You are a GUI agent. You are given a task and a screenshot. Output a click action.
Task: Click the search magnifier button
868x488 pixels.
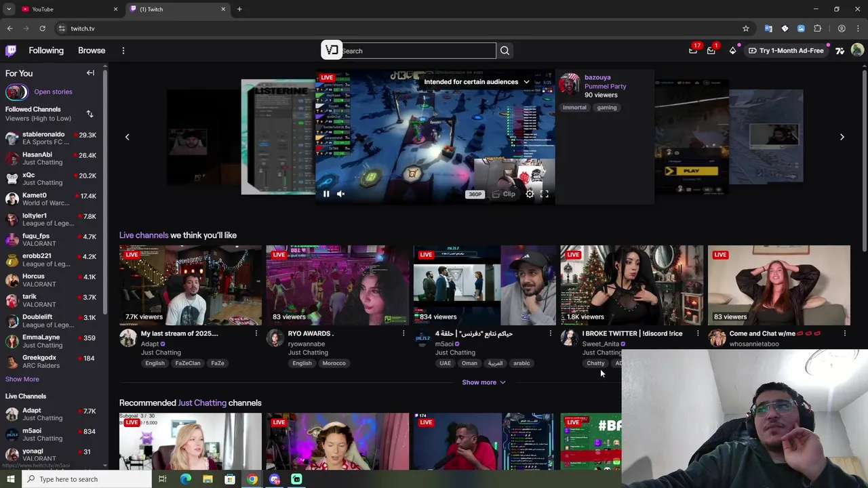click(505, 51)
